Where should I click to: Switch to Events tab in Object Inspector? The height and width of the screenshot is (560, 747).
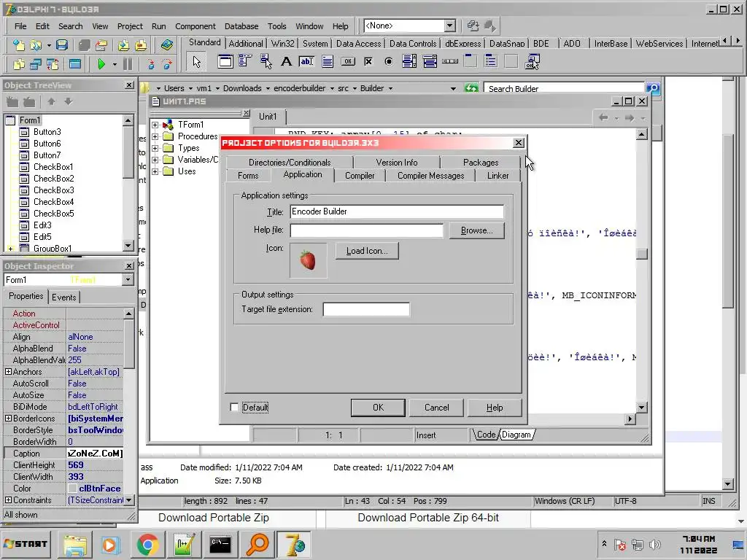pos(64,297)
